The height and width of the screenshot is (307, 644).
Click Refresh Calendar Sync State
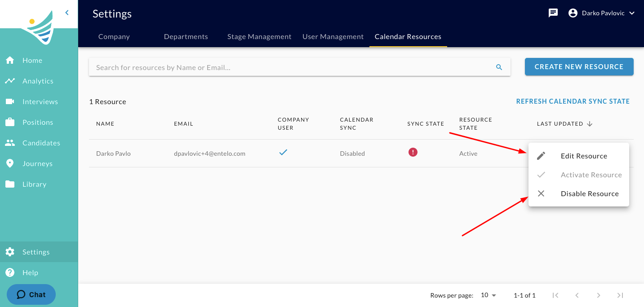point(573,101)
